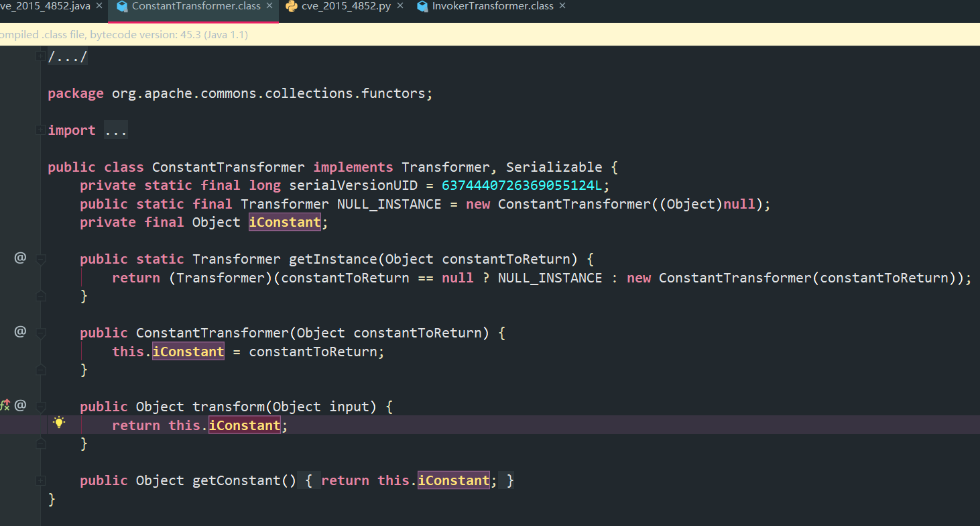Click the serialVersionUID field name
The image size is (980, 526).
(353, 185)
